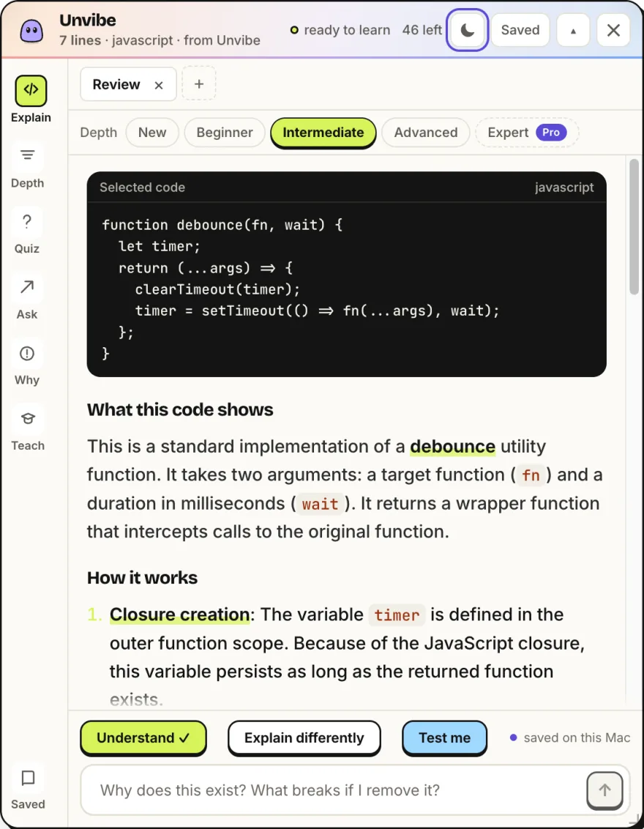Set depth to Expert Pro level
Viewport: 644px width, 829px height.
[x=527, y=132]
